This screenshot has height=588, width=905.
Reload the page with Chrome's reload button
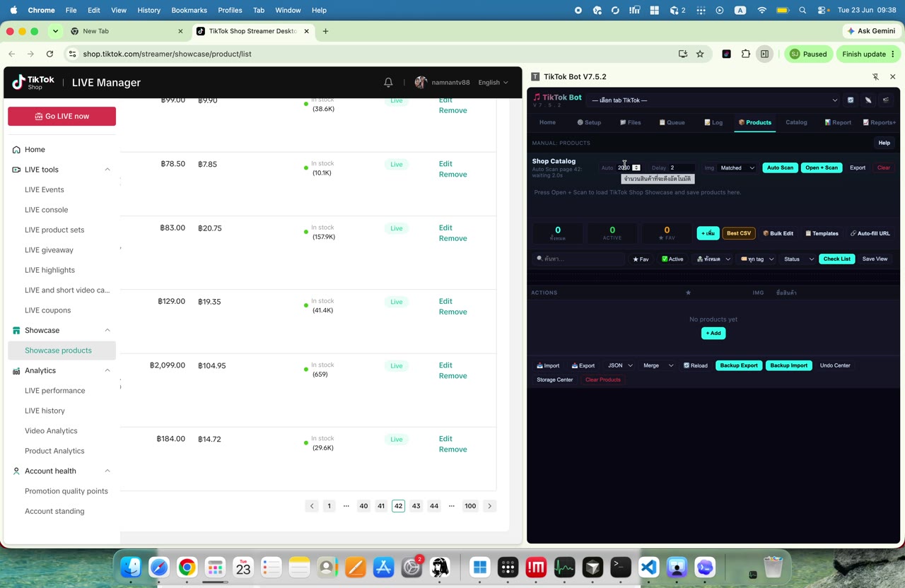(x=49, y=54)
